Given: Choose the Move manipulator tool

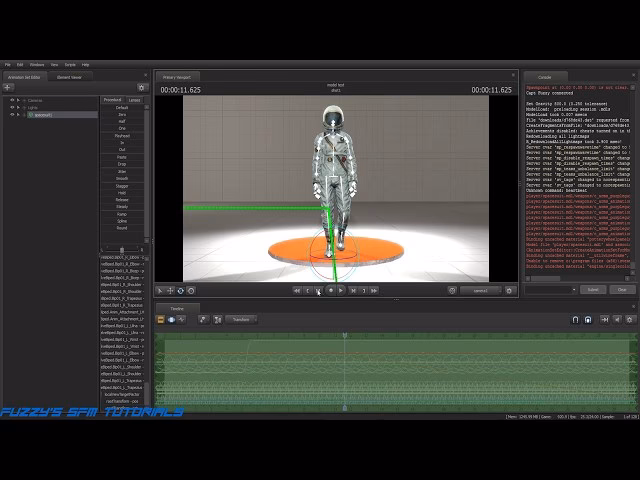Looking at the screenshot, I should [170, 291].
